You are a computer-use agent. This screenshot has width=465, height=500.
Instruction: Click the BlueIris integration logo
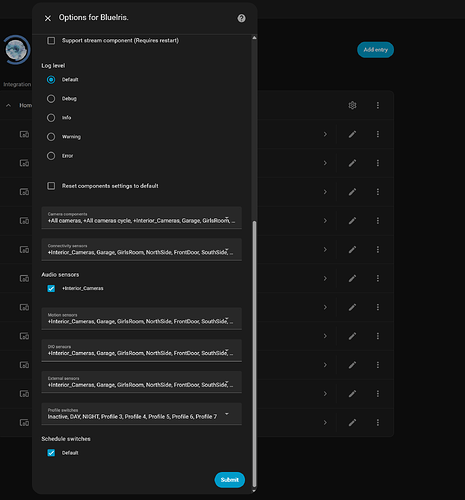coord(16,50)
